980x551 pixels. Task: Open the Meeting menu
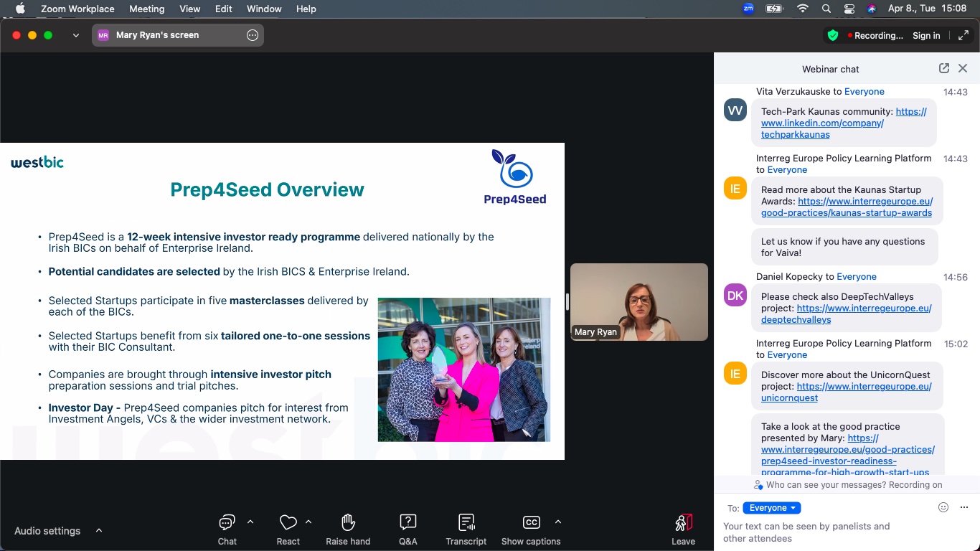tap(146, 9)
